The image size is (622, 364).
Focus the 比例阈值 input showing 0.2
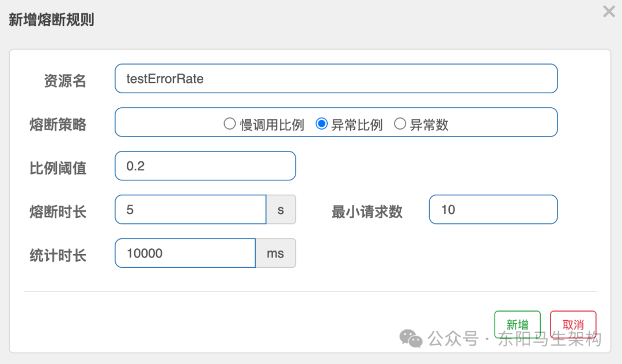point(205,166)
